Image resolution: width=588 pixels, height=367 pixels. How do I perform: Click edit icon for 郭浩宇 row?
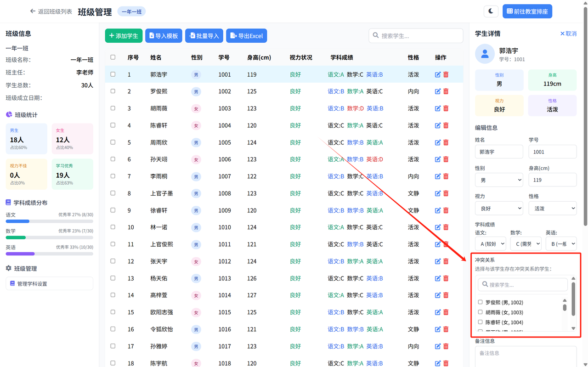click(438, 74)
